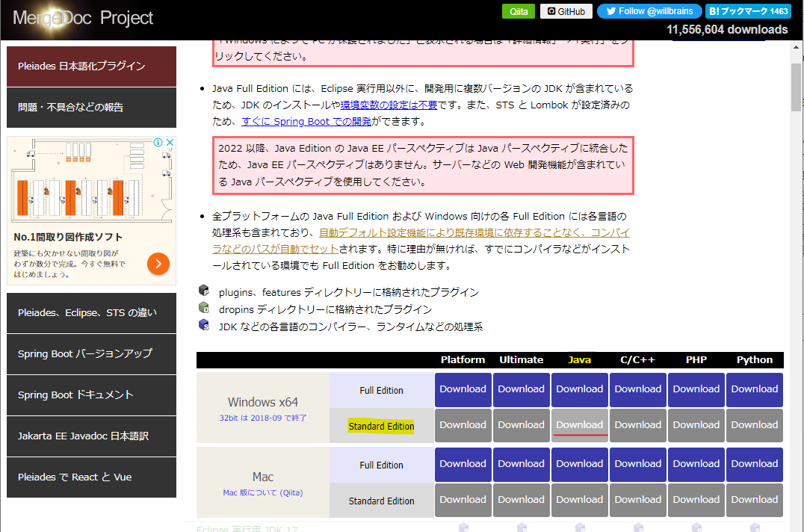Image resolution: width=804 pixels, height=532 pixels.
Task: Close the floor plan advertisement
Action: pos(170,142)
